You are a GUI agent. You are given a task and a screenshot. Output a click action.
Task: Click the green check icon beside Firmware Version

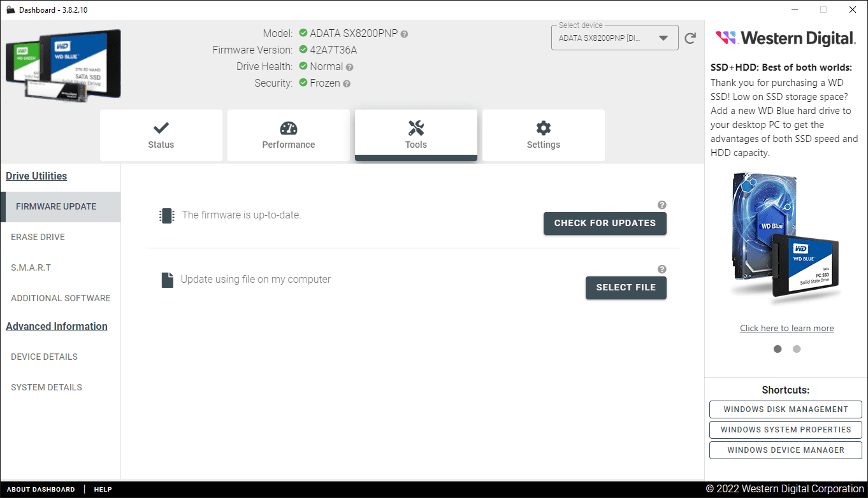point(303,50)
